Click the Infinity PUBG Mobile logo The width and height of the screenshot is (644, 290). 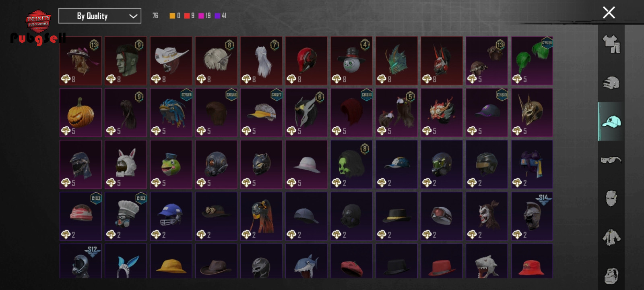(38, 21)
